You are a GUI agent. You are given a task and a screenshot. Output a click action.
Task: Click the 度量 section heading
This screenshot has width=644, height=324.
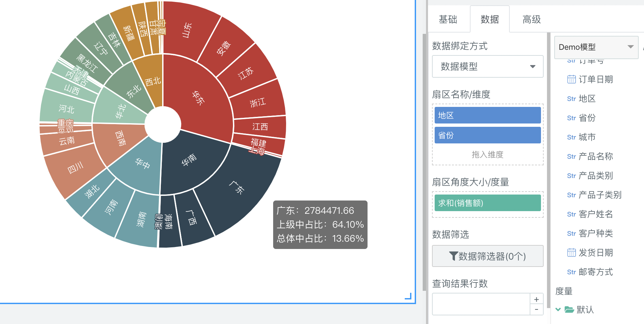(x=564, y=291)
